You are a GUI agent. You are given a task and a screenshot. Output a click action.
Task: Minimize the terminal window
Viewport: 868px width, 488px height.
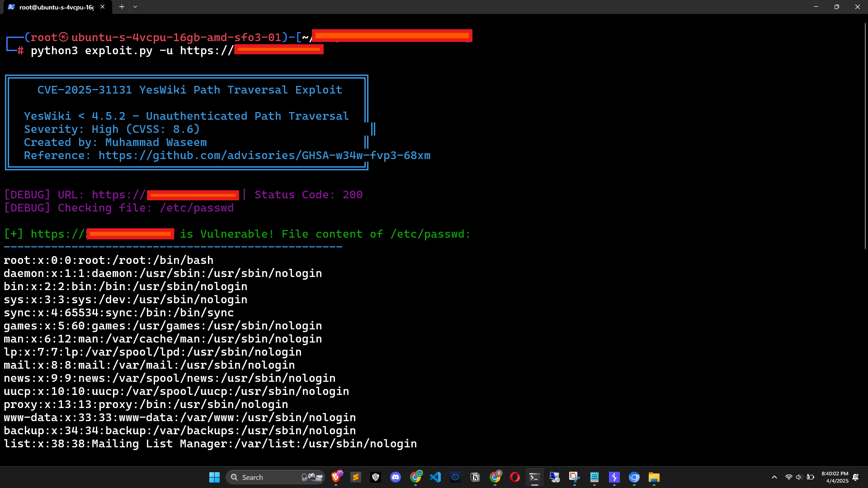click(x=816, y=7)
